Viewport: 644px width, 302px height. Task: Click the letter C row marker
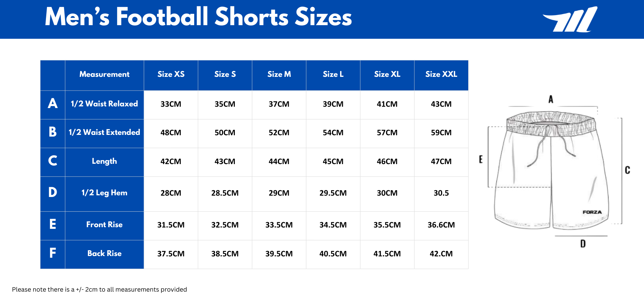pos(53,161)
